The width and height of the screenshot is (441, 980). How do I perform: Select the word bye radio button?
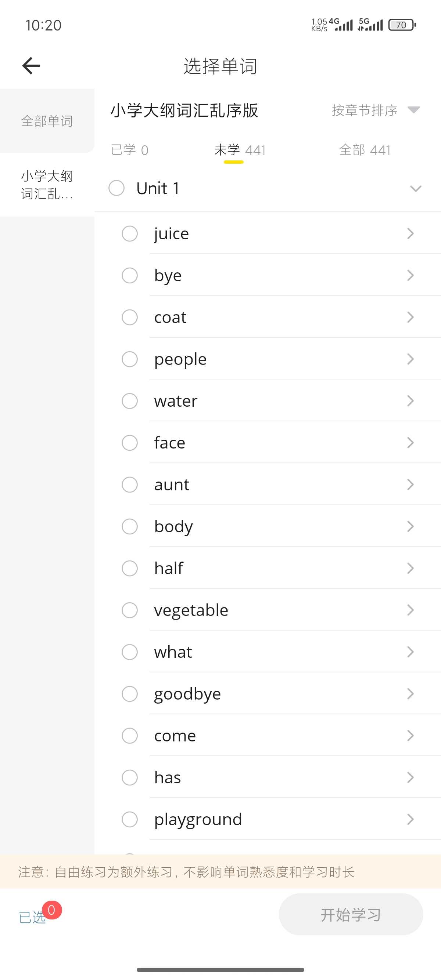point(129,275)
